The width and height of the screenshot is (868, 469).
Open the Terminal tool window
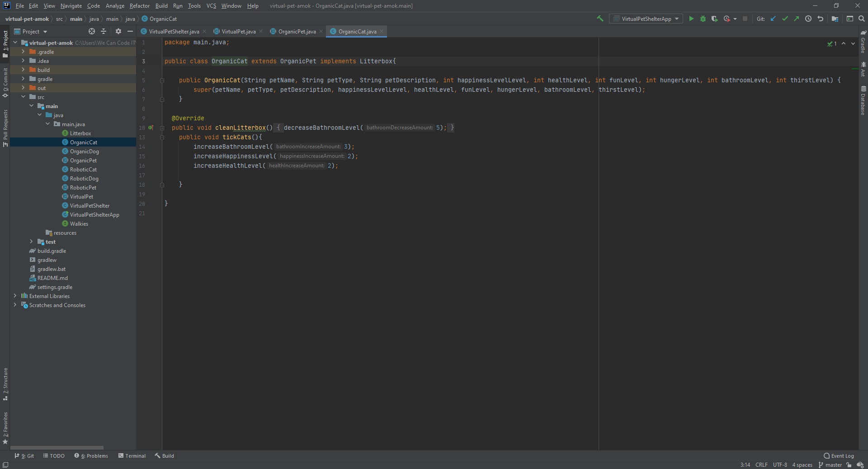pos(132,456)
